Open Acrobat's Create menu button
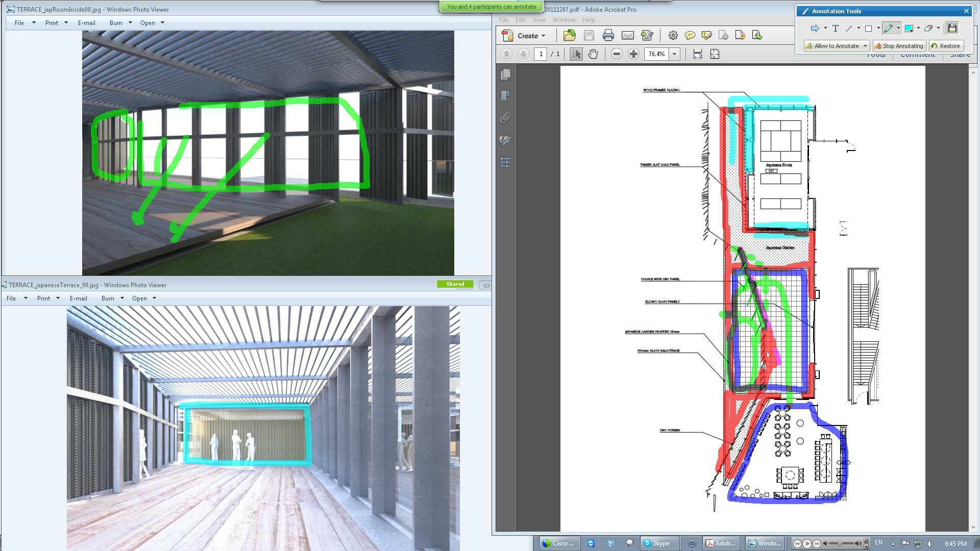The width and height of the screenshot is (980, 551). 524,36
